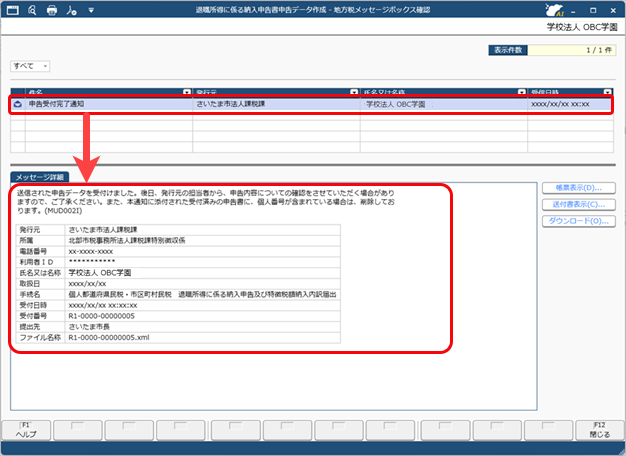
Task: Select the メッセージ詳細 tab
Action: pyautogui.click(x=40, y=177)
